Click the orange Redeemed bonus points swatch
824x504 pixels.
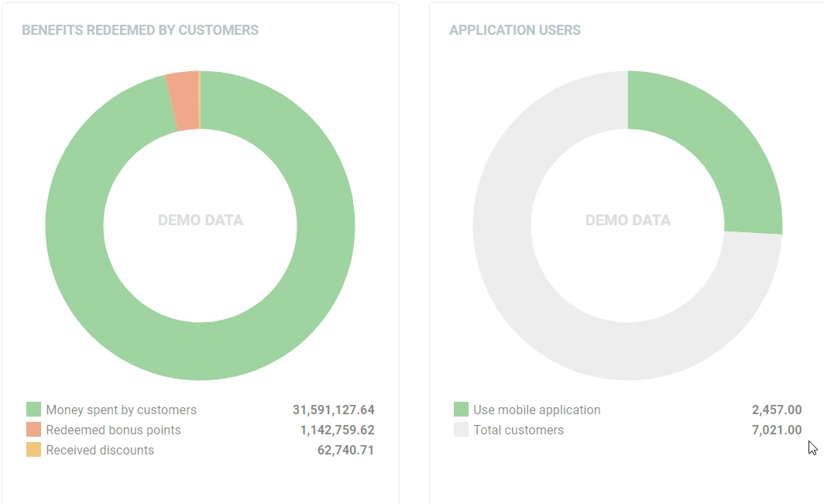(33, 430)
